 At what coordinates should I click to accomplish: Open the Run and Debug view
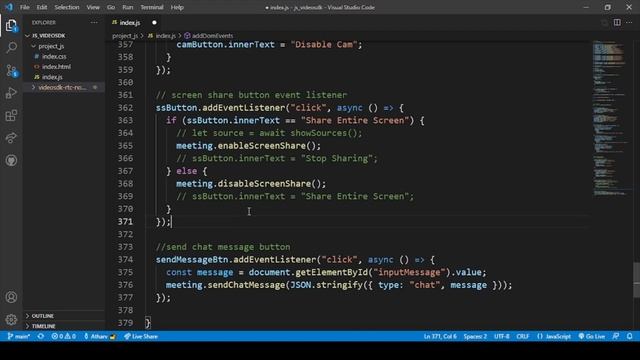pyautogui.click(x=11, y=93)
